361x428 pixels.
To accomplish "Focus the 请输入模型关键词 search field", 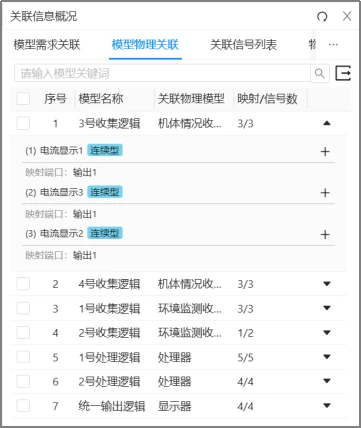I will pyautogui.click(x=162, y=73).
